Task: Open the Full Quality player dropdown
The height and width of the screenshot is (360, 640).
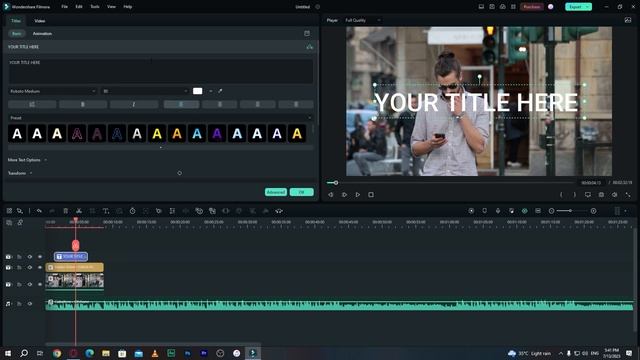Action: pos(362,20)
